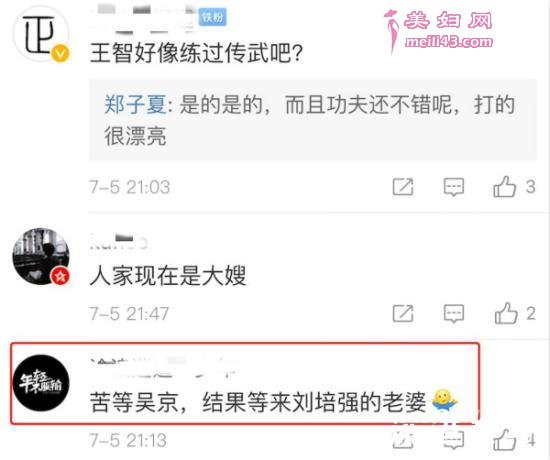Tap the comment 苦等吴京，结果等来刘培强的老婆
Viewport: 550px width, 460px height.
click(x=258, y=402)
